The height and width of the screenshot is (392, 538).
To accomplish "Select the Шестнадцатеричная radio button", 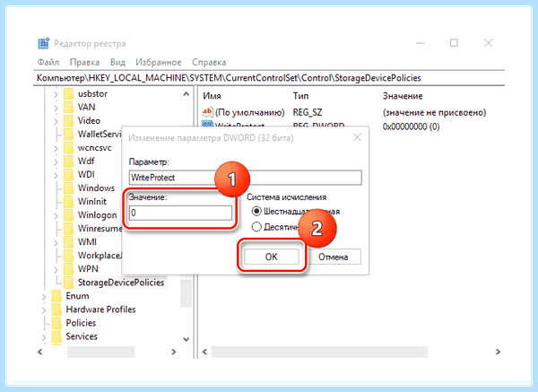I will point(256,211).
